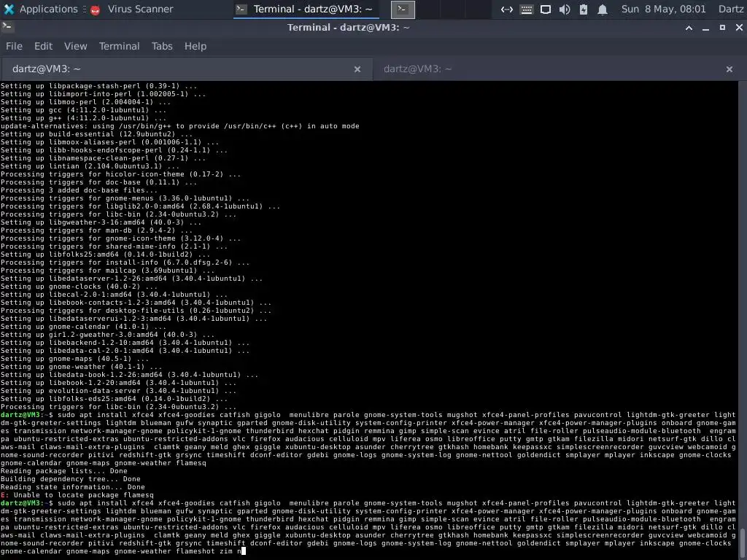The image size is (747, 560).
Task: Click the Terminal - dartz@VM3 taskbar button
Action: 306,9
